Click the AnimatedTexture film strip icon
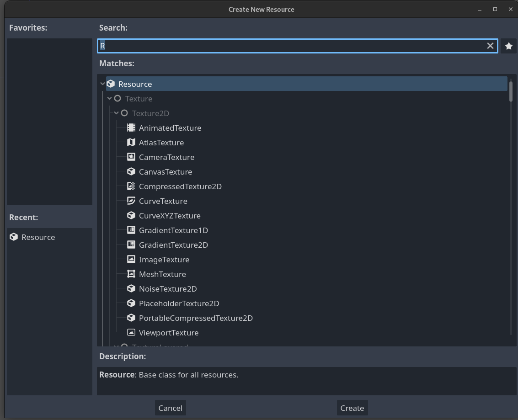The image size is (518, 420). click(x=131, y=128)
